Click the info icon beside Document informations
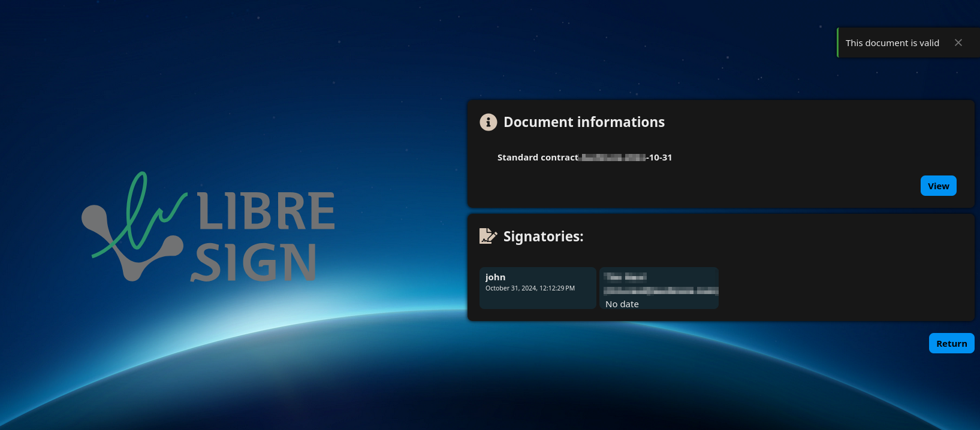The height and width of the screenshot is (430, 980). click(489, 122)
